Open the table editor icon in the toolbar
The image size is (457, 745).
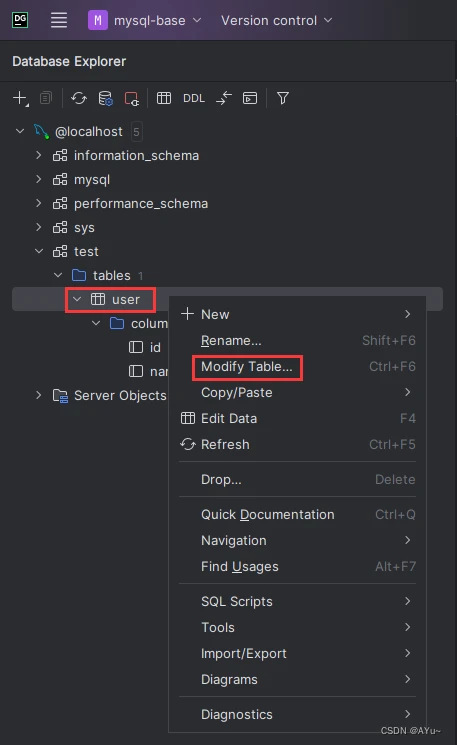click(x=164, y=98)
